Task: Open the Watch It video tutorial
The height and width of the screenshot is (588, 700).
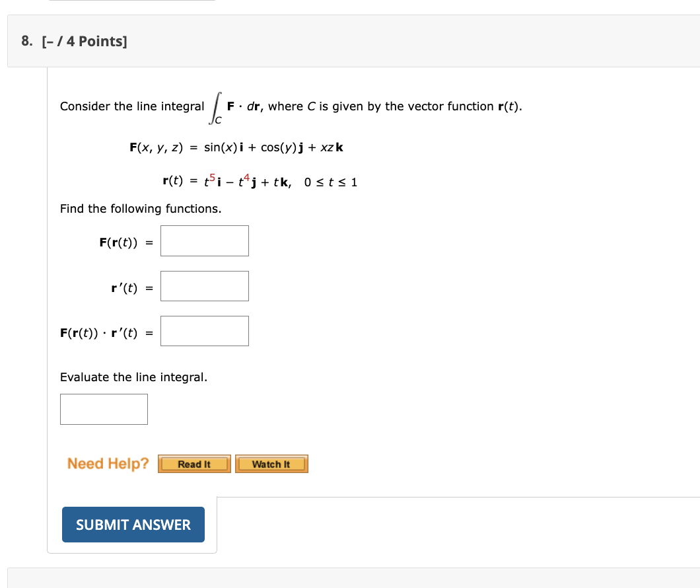Action: point(271,463)
